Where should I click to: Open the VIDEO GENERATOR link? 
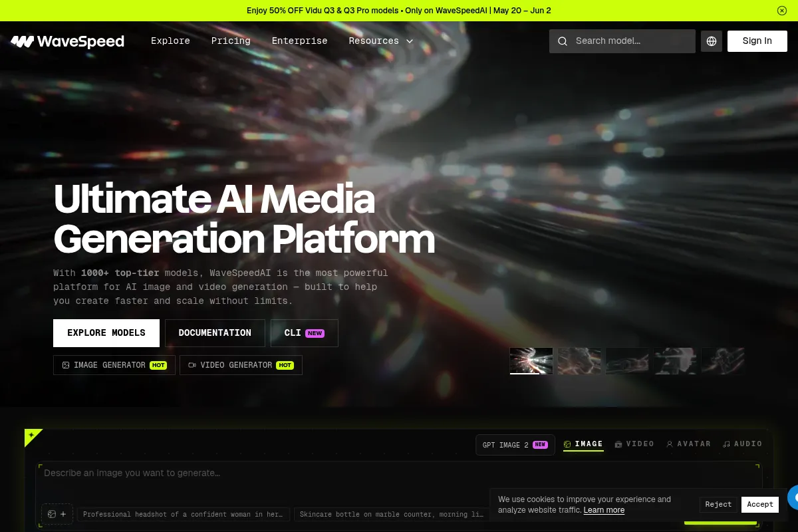pos(241,365)
